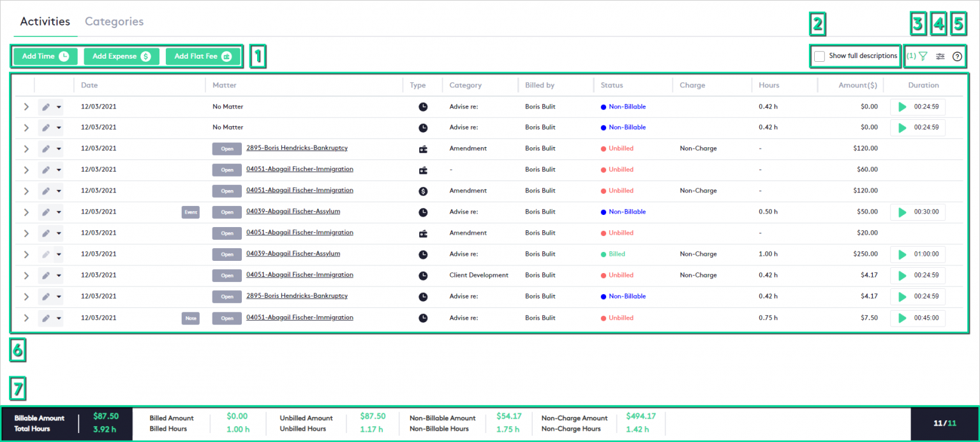Screen dimensions: 980x442
Task: Open edit dropdown arrow on Immigration $120.00 row
Action: [59, 191]
